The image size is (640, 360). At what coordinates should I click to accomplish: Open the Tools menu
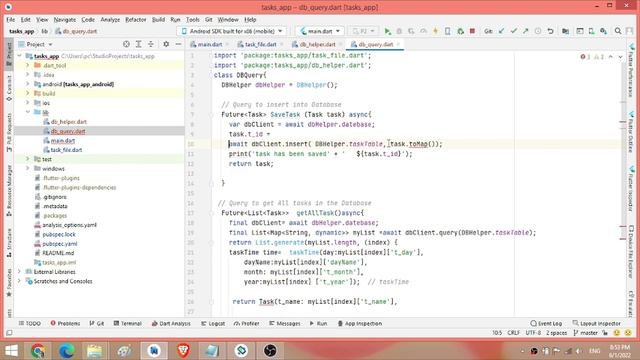pos(193,20)
